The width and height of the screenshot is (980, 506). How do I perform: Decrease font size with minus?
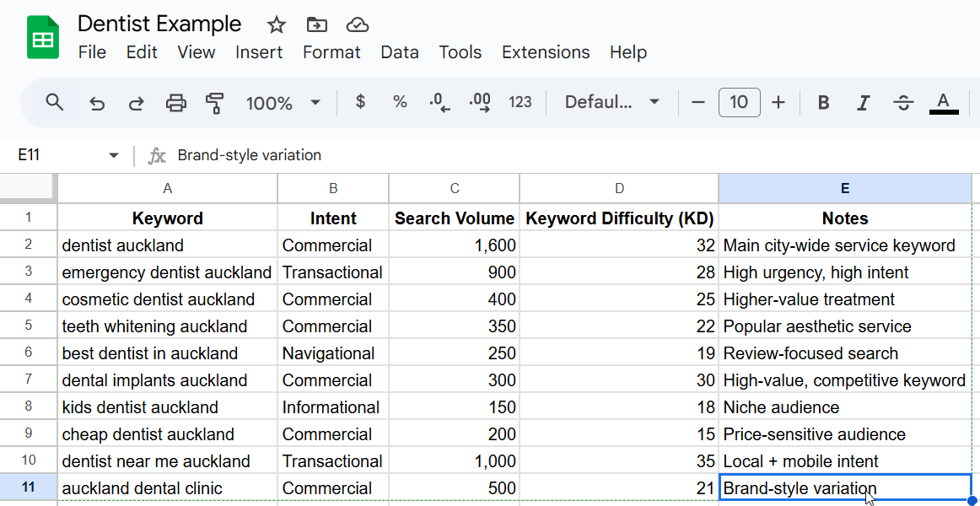[x=699, y=102]
